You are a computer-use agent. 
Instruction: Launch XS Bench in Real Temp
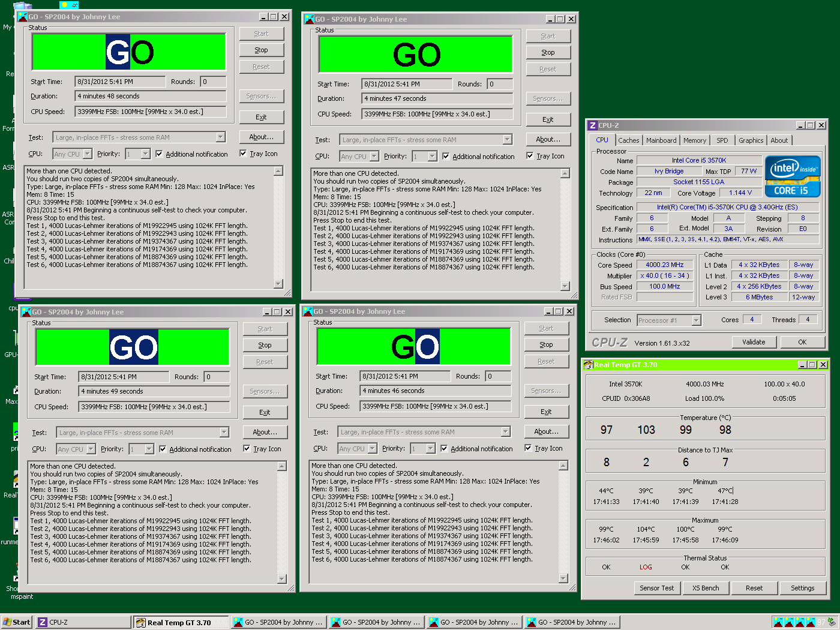click(706, 588)
